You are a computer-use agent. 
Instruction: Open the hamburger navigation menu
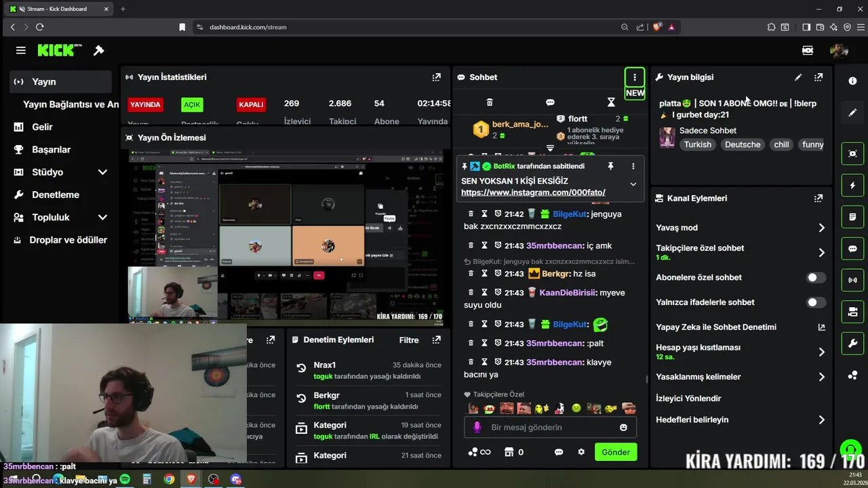point(21,50)
